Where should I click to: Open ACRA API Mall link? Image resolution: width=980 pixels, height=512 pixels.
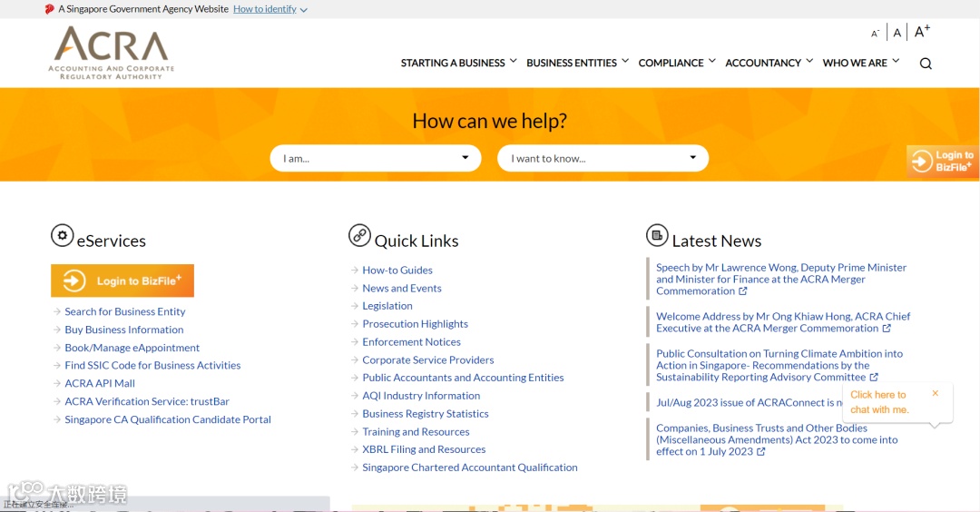pyautogui.click(x=100, y=383)
